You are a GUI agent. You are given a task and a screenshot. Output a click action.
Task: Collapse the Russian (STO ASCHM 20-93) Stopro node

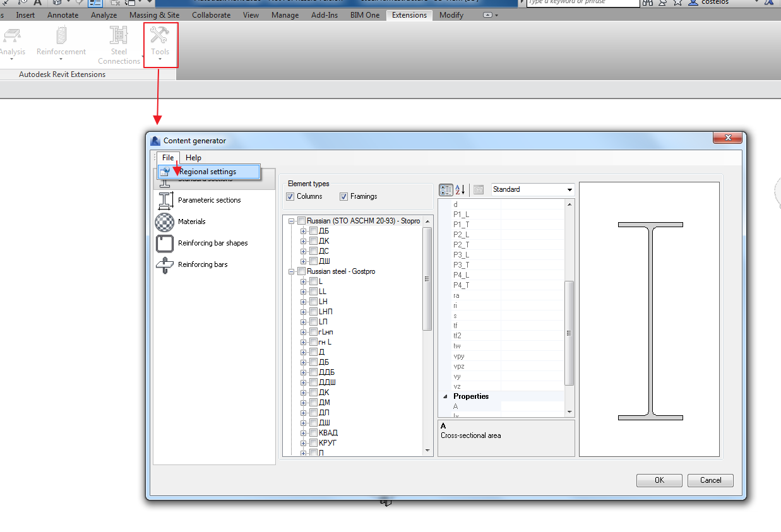[292, 221]
